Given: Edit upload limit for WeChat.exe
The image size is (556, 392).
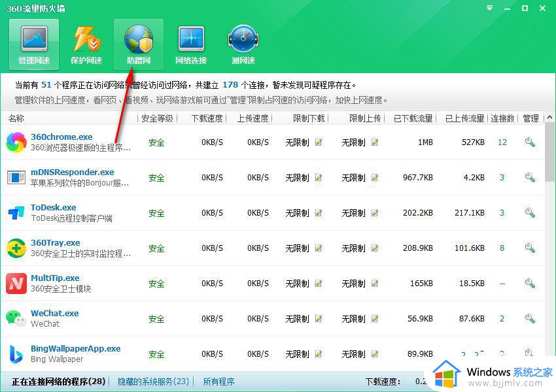Looking at the screenshot, I should (374, 319).
